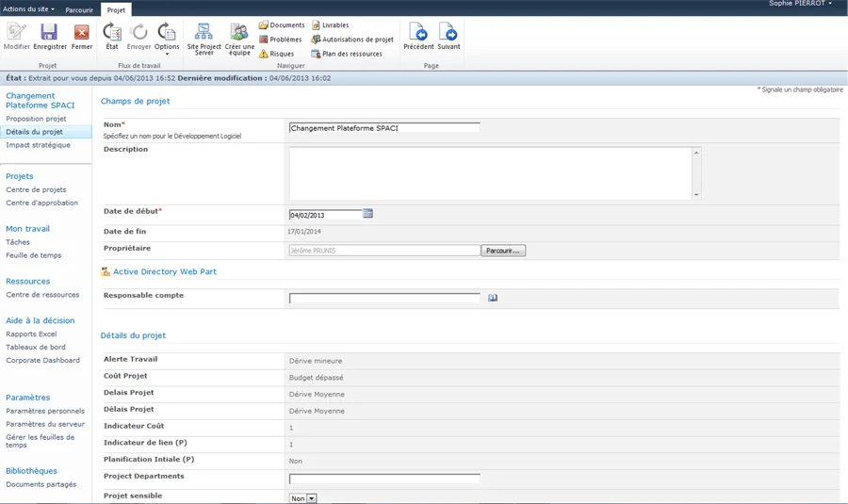Viewport: 848px width, 504px height.
Task: Click the Créer une équipe icon
Action: [239, 37]
